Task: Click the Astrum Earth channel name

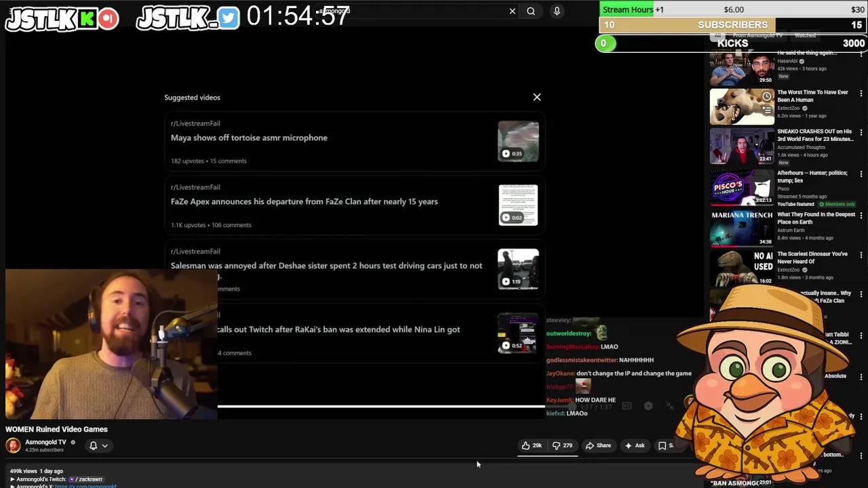Action: tap(791, 230)
